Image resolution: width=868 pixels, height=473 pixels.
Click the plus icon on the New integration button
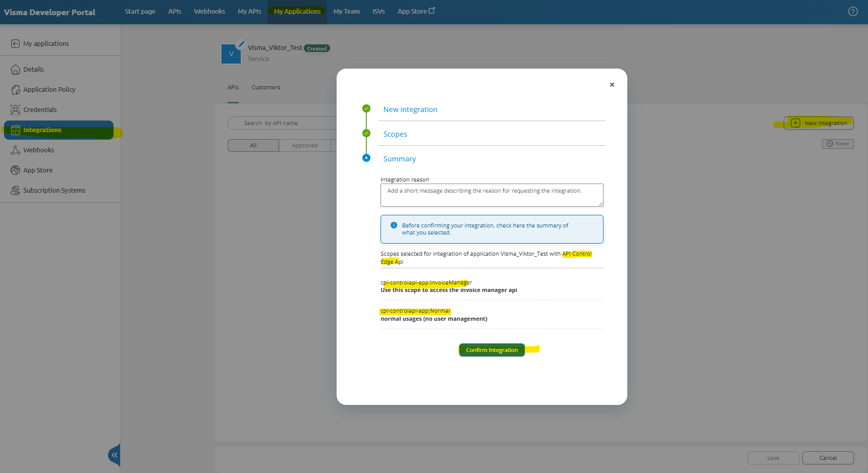click(795, 123)
